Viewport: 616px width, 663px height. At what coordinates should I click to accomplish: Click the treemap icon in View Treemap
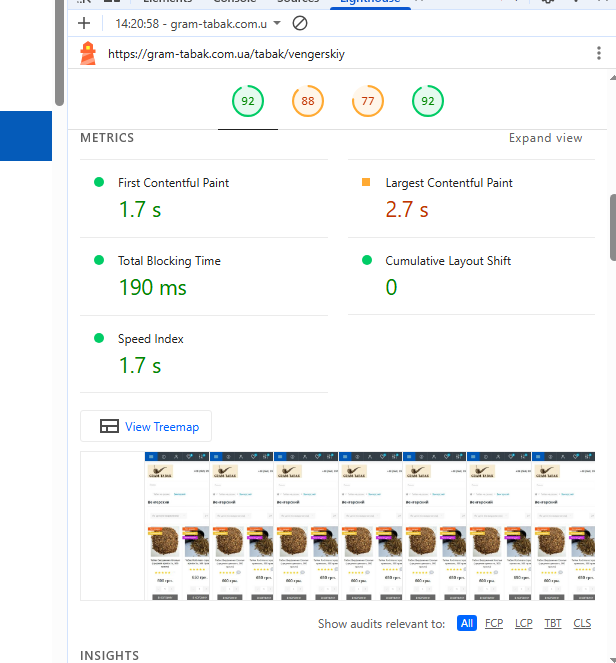pyautogui.click(x=109, y=426)
